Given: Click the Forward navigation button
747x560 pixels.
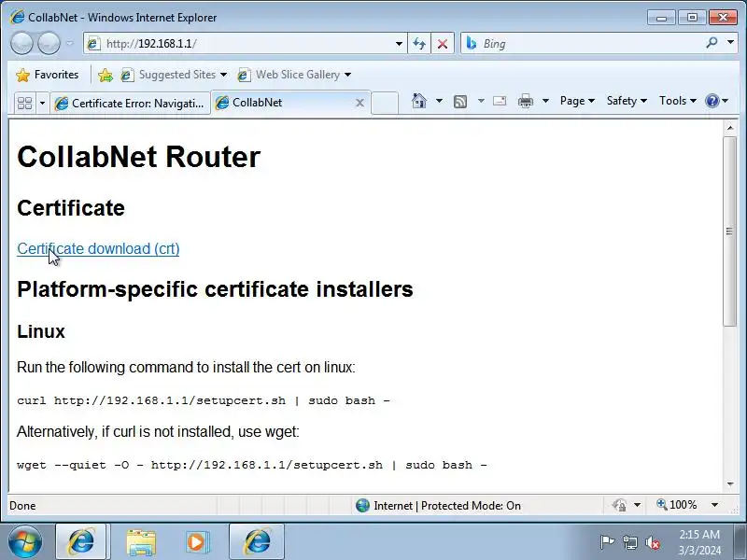Looking at the screenshot, I should (49, 43).
